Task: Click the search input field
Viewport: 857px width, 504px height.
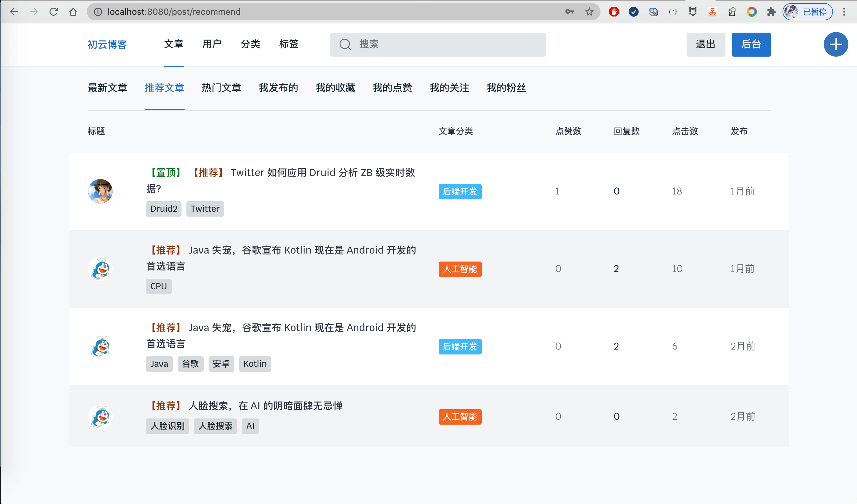Action: pos(438,44)
